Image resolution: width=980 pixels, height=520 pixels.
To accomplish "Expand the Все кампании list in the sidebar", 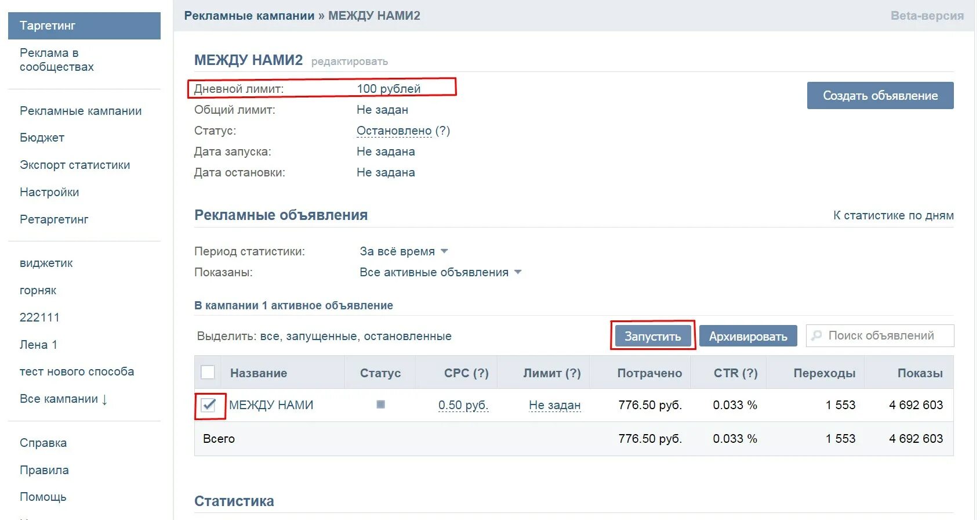I will tap(64, 399).
